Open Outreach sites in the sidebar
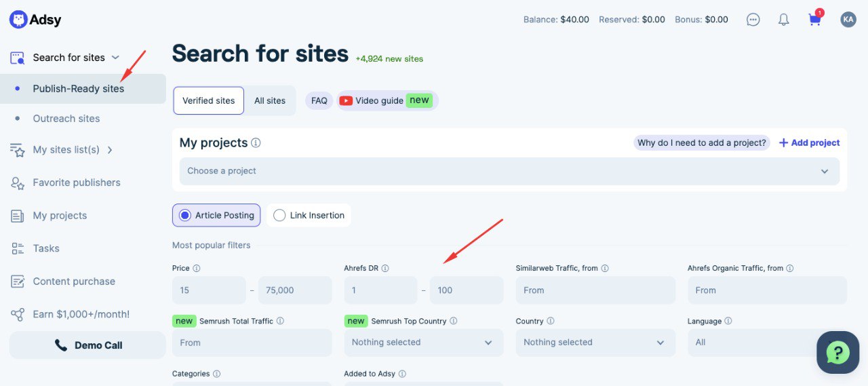 (x=66, y=119)
